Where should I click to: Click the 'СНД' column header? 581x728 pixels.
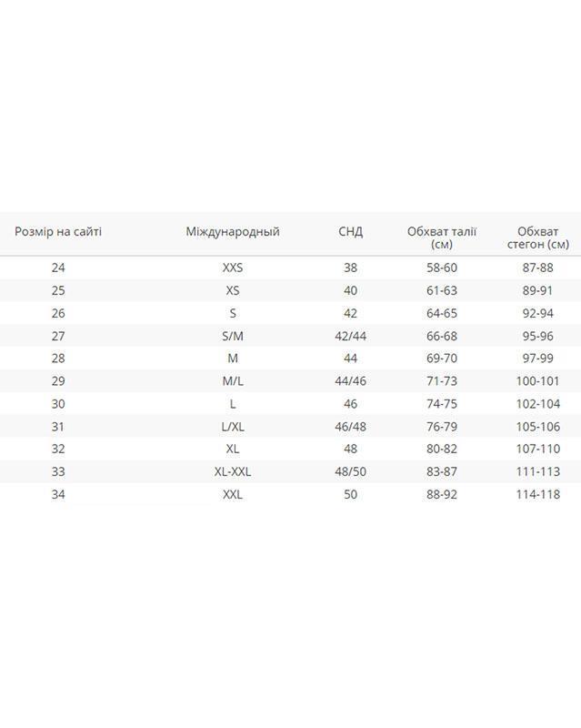tap(351, 232)
